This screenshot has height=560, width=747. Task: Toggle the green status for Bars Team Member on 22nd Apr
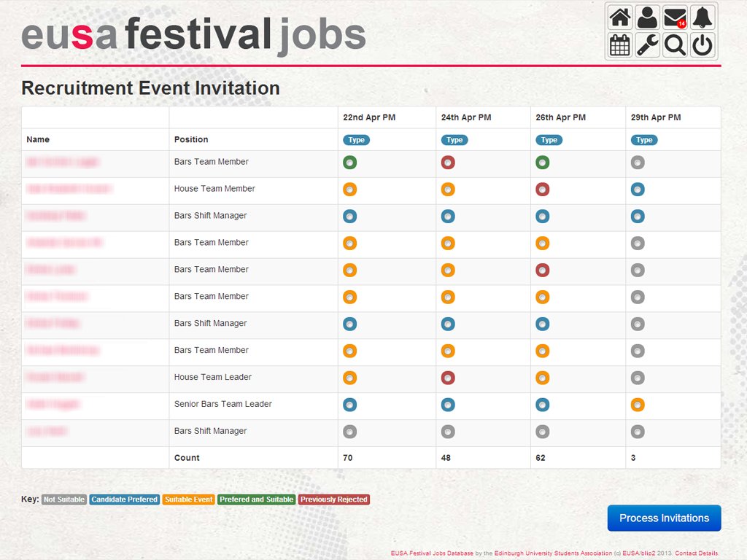(x=349, y=162)
